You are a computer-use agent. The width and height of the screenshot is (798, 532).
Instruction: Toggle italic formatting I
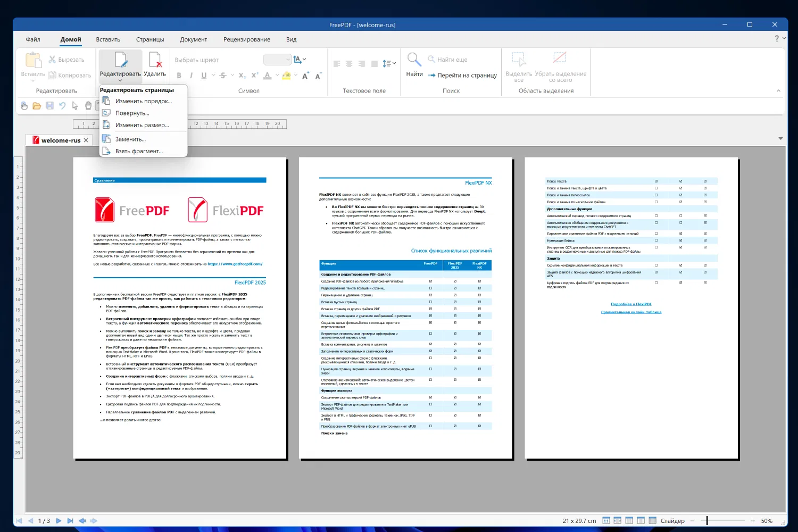[x=191, y=76]
